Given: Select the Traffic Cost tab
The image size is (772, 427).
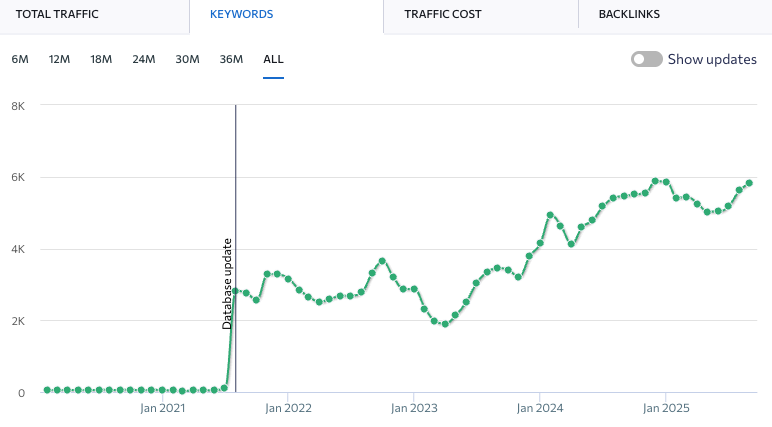Looking at the screenshot, I should click(442, 15).
